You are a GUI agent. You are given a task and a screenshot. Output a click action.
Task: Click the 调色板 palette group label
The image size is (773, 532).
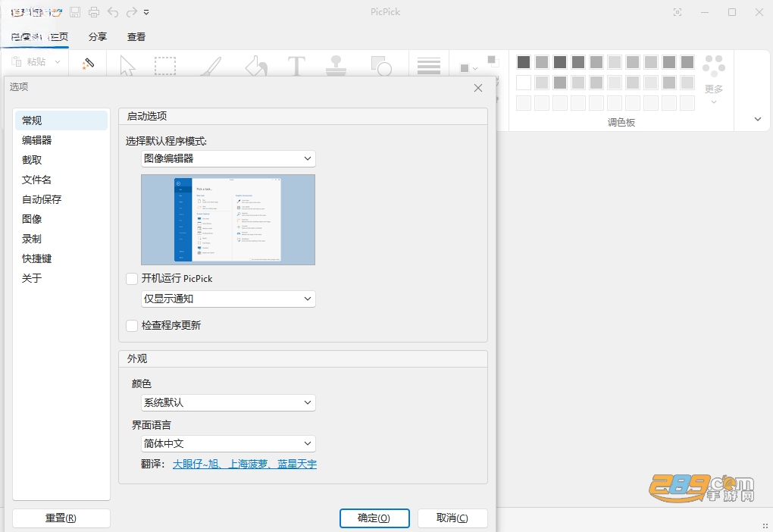(x=621, y=122)
